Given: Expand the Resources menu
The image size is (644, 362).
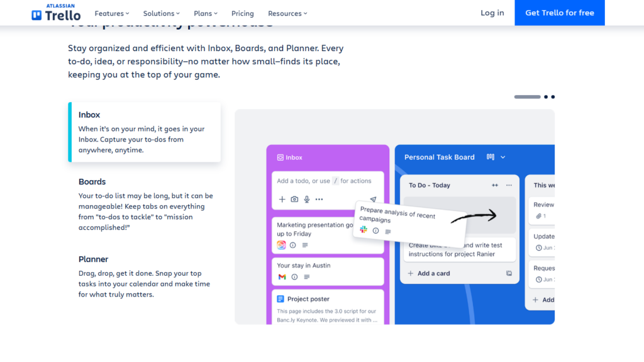Looking at the screenshot, I should tap(287, 13).
